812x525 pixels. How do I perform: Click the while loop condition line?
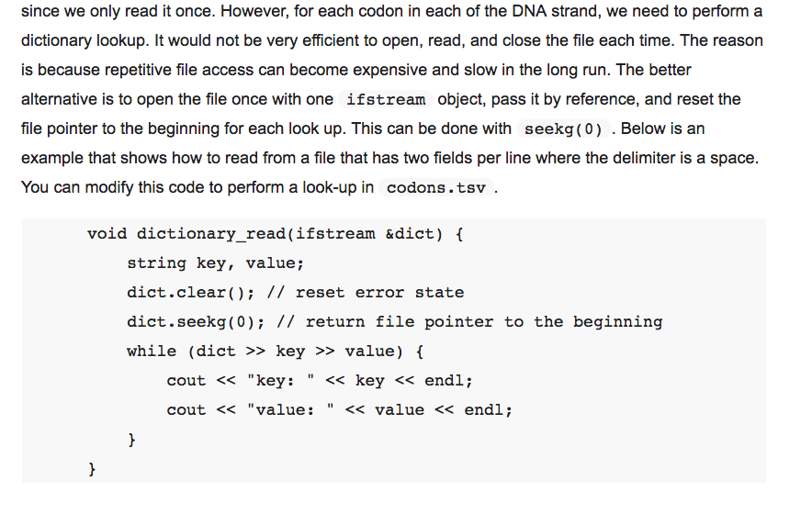276,352
